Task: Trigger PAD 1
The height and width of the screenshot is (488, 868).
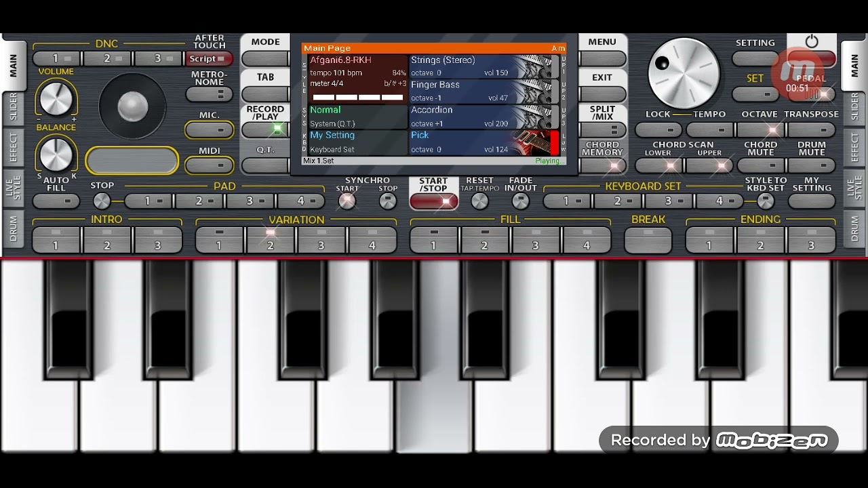Action: 149,201
